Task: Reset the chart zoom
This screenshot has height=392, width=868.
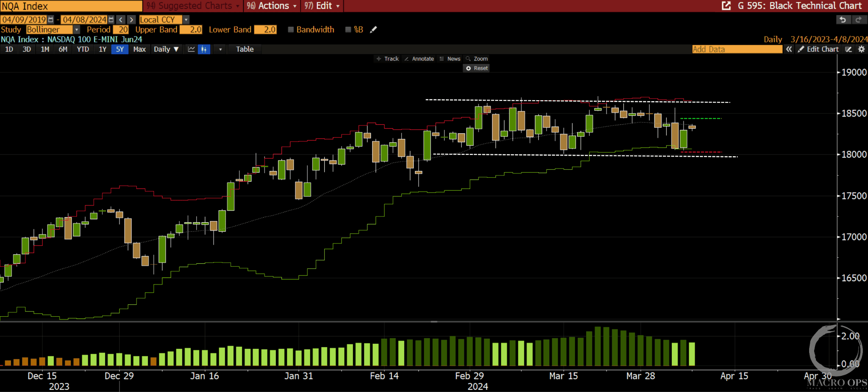Action: pyautogui.click(x=477, y=68)
